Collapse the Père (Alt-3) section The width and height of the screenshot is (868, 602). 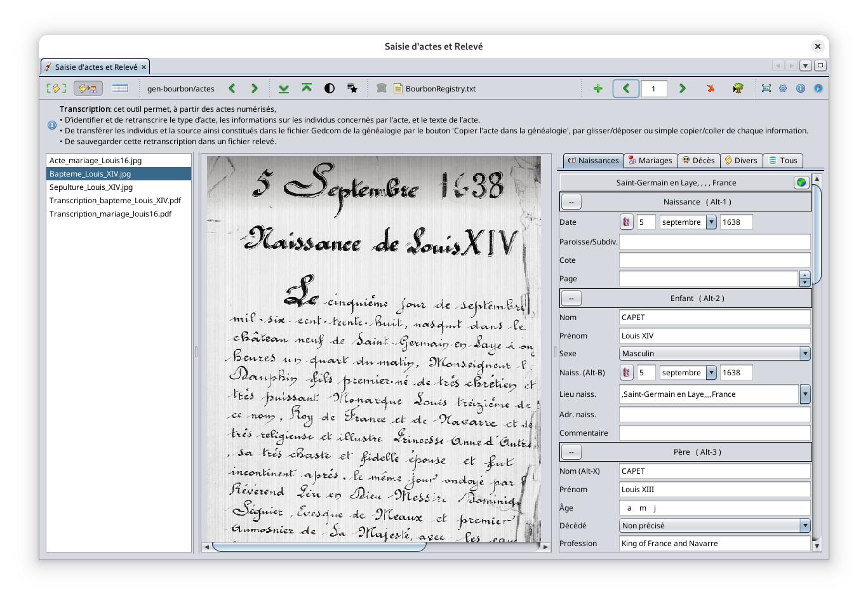point(571,452)
